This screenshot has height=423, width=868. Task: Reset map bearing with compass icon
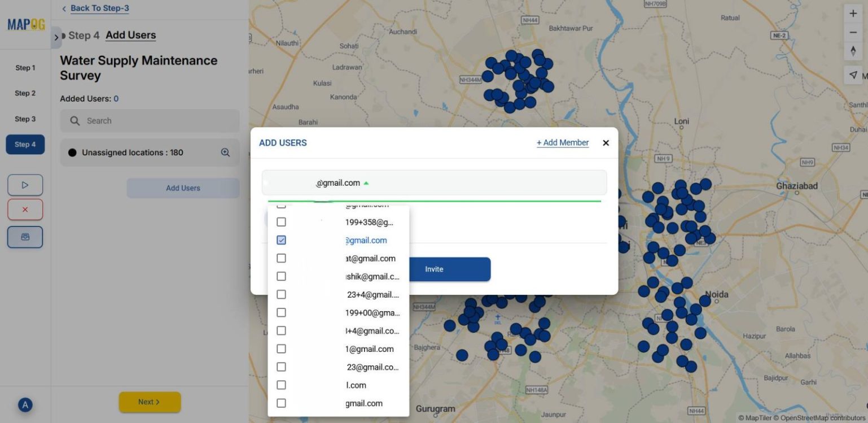(853, 51)
